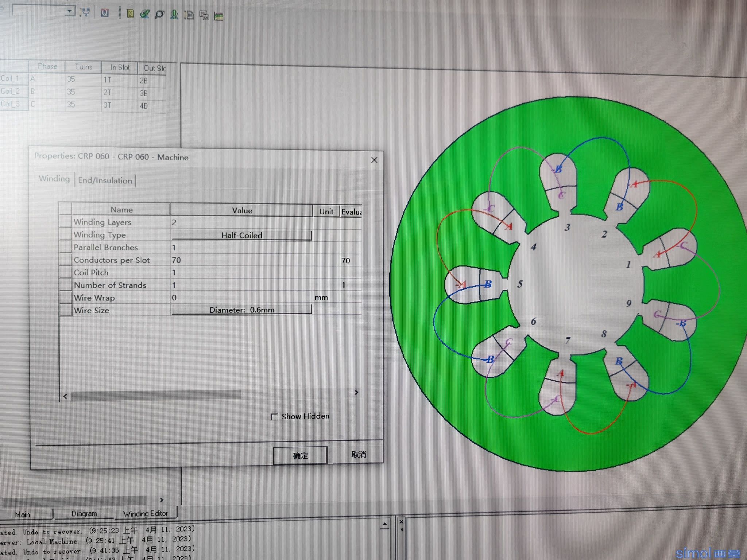Click the properties table horizontal scrollbar thumb

click(156, 395)
